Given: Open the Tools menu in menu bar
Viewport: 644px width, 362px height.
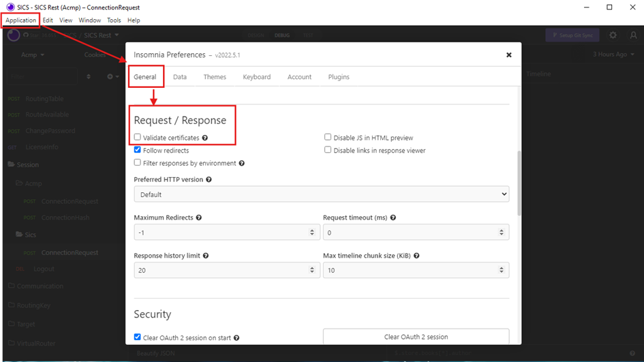Looking at the screenshot, I should (114, 20).
